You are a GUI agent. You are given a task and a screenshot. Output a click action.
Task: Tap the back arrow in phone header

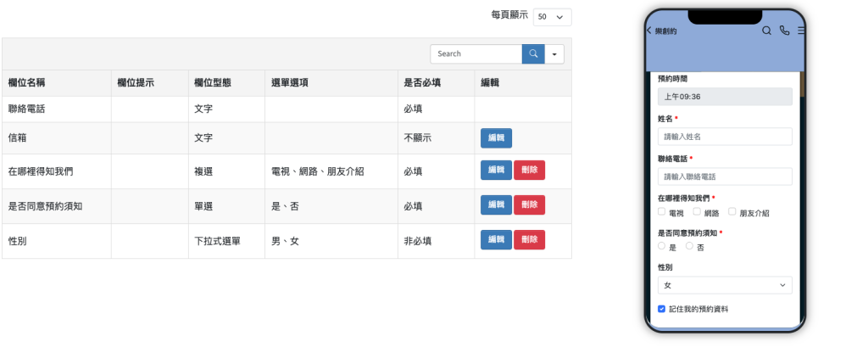649,31
